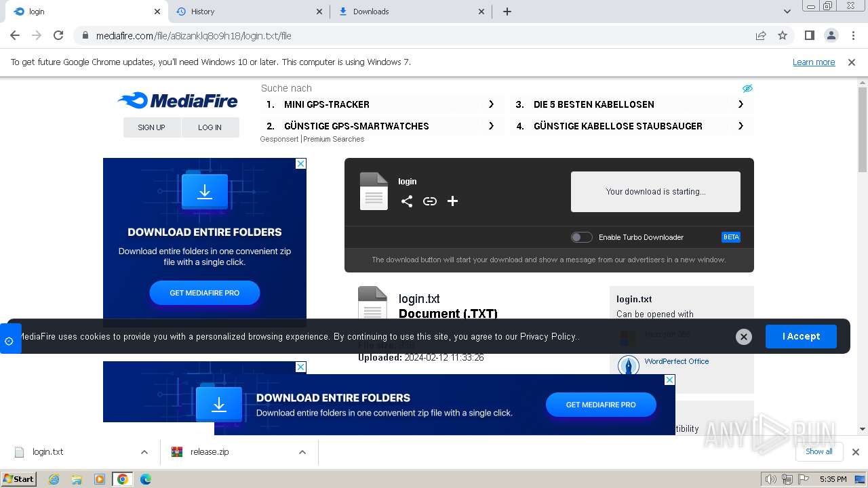Expand the MINI GPS-TRACKER ad arrow
The width and height of the screenshot is (868, 488).
pos(491,104)
